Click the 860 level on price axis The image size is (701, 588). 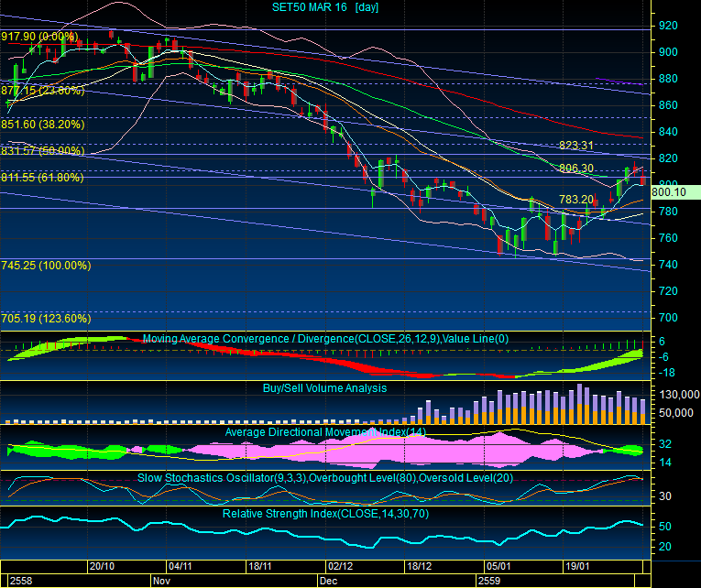(668, 105)
